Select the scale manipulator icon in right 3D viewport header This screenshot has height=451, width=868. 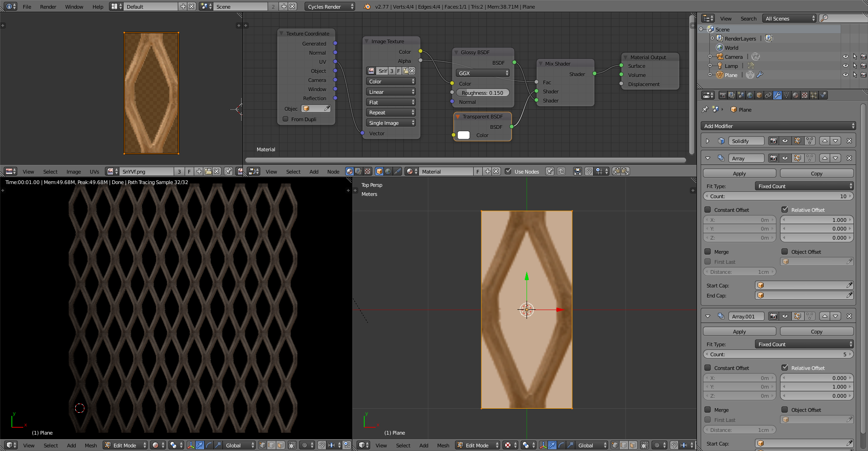(x=571, y=446)
